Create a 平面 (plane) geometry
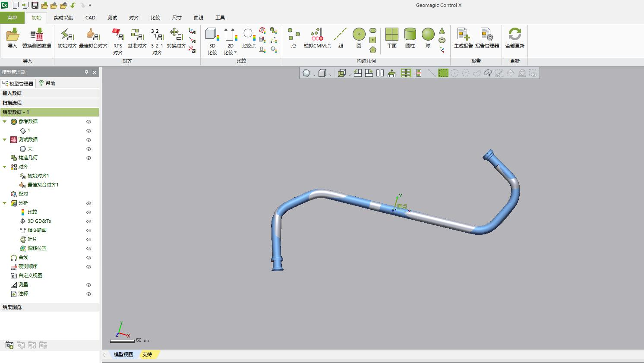Screen dimensions: 644x363 coord(392,38)
